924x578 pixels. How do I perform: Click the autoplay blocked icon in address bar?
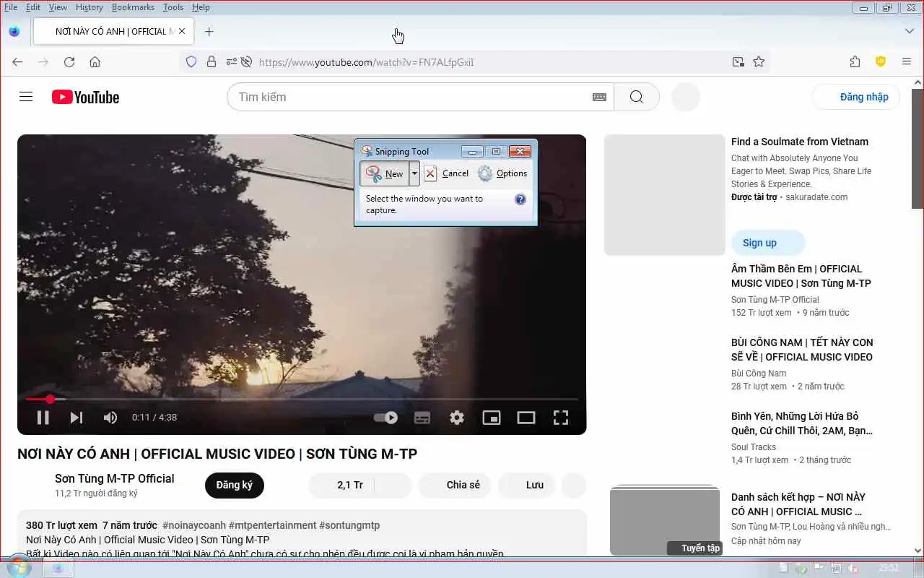pos(246,62)
